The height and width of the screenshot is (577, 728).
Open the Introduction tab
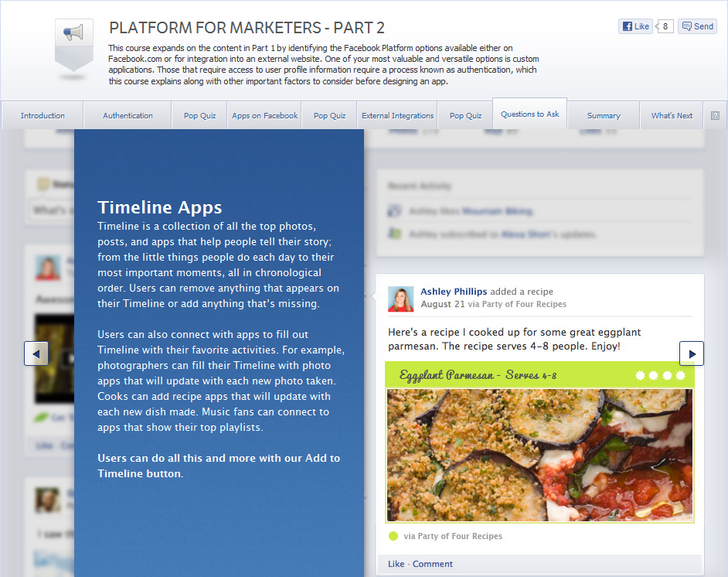click(x=43, y=115)
